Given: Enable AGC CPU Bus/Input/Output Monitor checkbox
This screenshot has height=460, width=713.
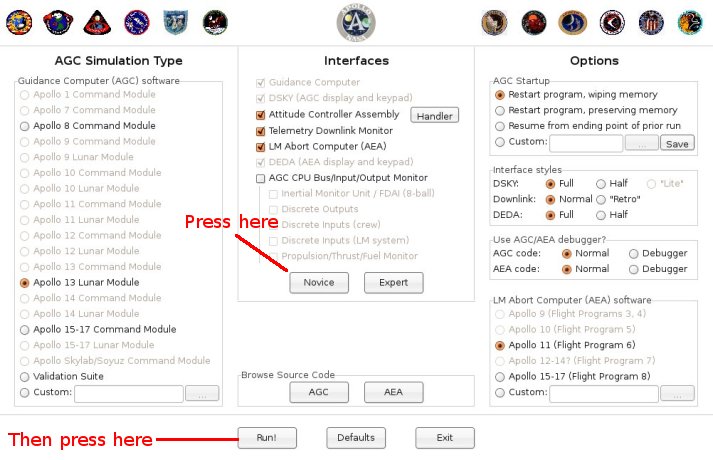Looking at the screenshot, I should point(261,178).
